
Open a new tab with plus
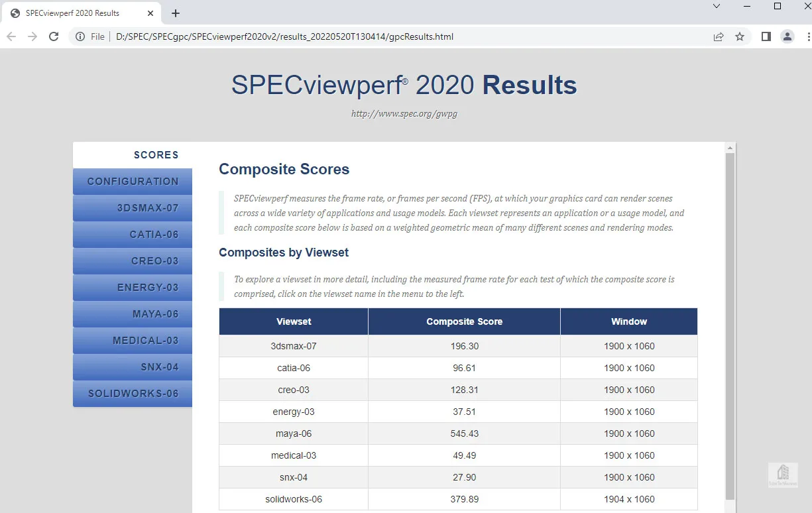(176, 13)
